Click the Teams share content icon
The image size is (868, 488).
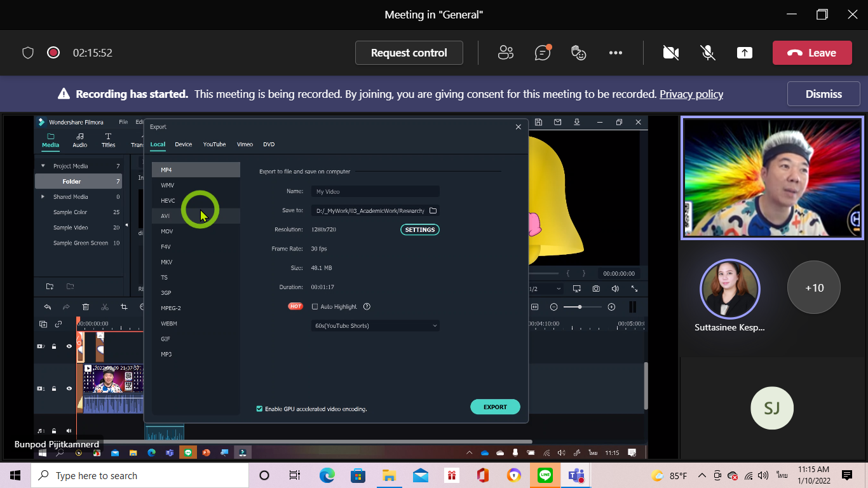click(745, 53)
